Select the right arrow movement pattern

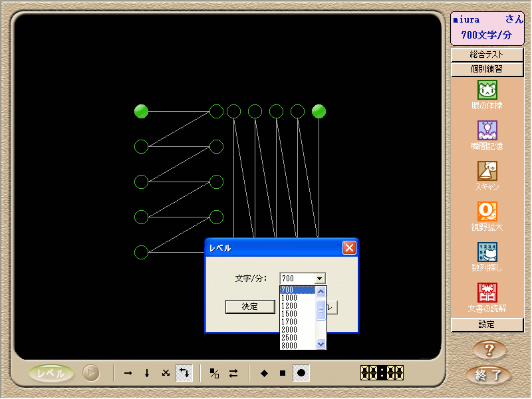(x=128, y=373)
